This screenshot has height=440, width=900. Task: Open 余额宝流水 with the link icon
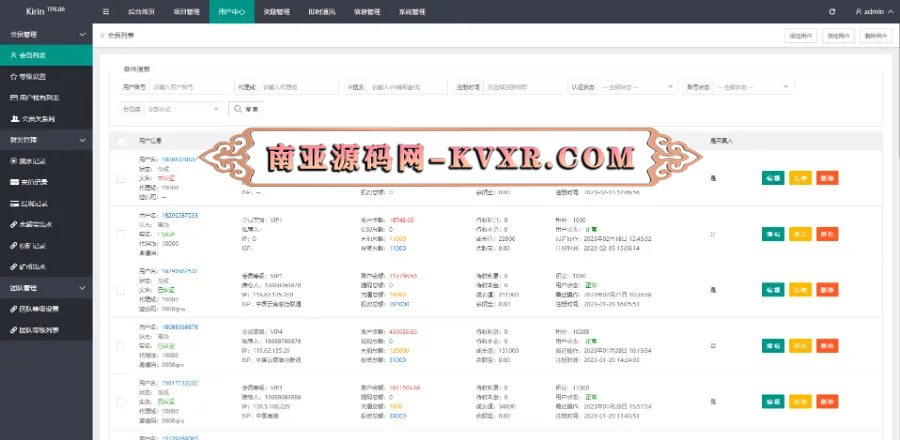46,225
